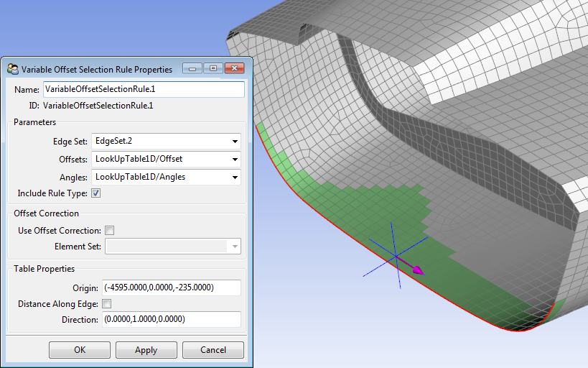Image resolution: width=588 pixels, height=368 pixels.
Task: Expand the Offsets lookup table dropdown
Action: coord(235,159)
